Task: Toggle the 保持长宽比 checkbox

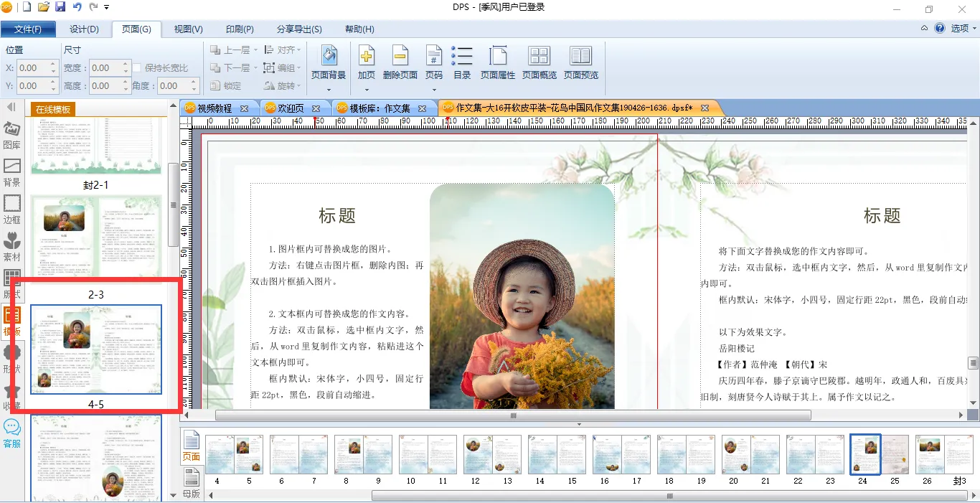Action: [137, 68]
